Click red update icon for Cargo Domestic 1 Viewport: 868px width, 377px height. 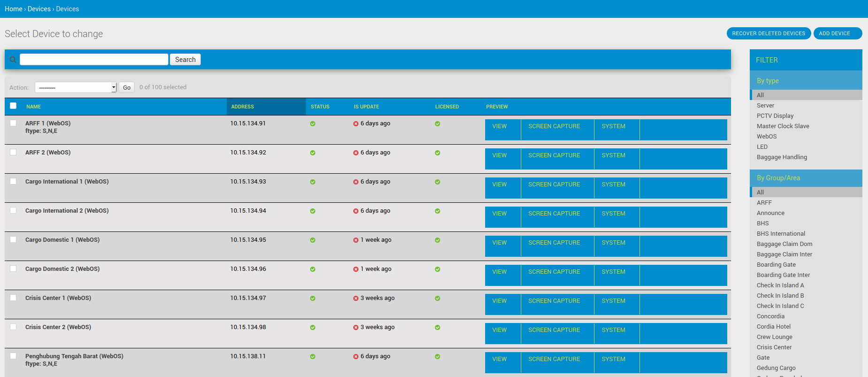point(356,240)
